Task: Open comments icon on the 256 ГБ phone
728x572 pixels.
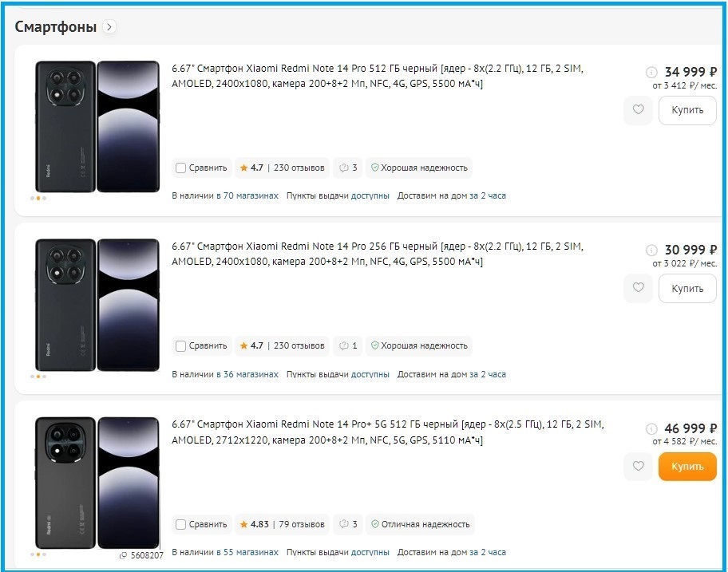Action: pyautogui.click(x=347, y=346)
